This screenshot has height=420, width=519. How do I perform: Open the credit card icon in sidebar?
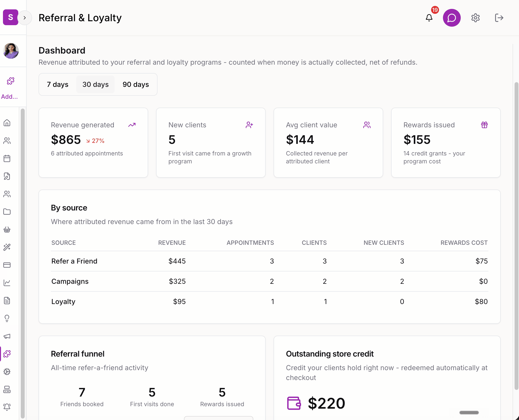pos(7,265)
